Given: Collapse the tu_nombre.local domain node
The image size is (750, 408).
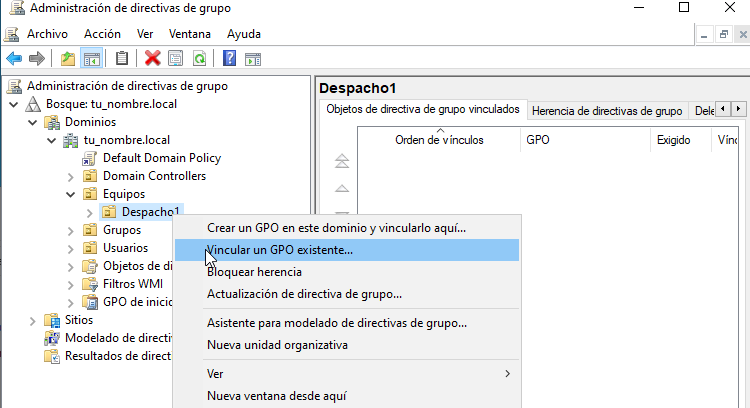Looking at the screenshot, I should [52, 141].
